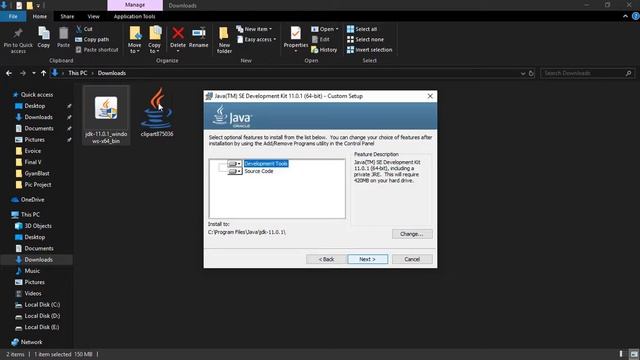The height and width of the screenshot is (360, 640).
Task: Click Select none in ribbon
Action: (365, 39)
